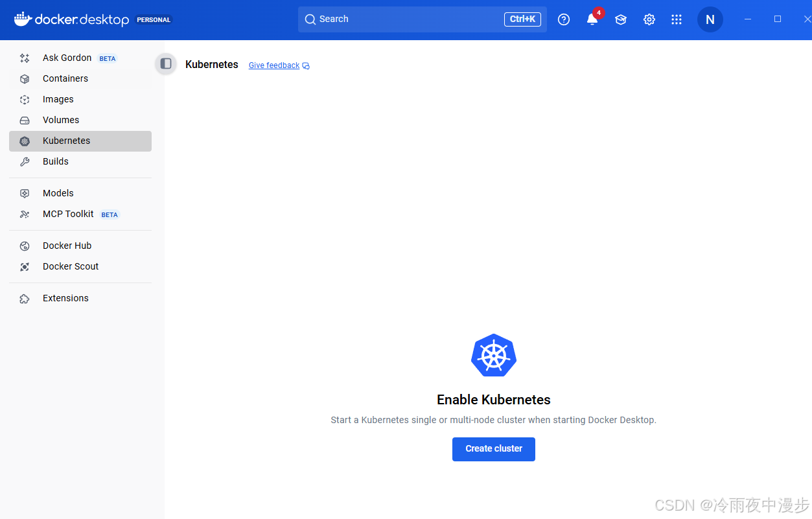
Task: Follow the Give feedback link
Action: coord(274,65)
